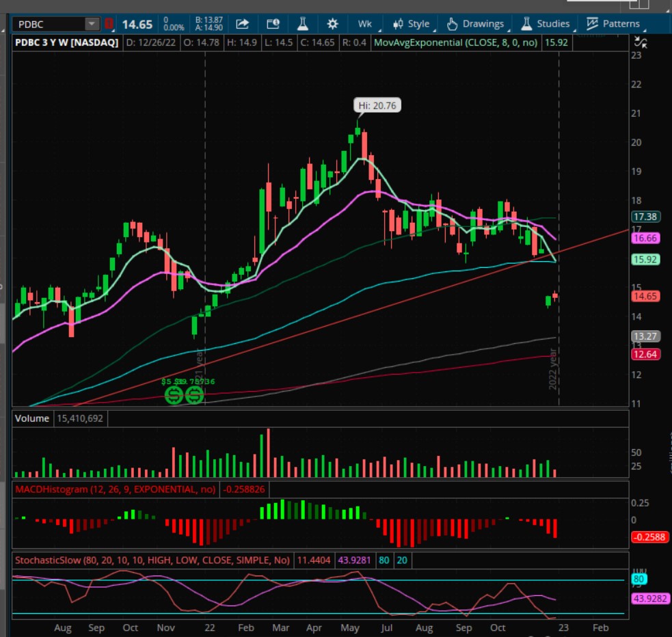The width and height of the screenshot is (672, 637).
Task: Click the icon between Share and flask
Action: click(273, 24)
